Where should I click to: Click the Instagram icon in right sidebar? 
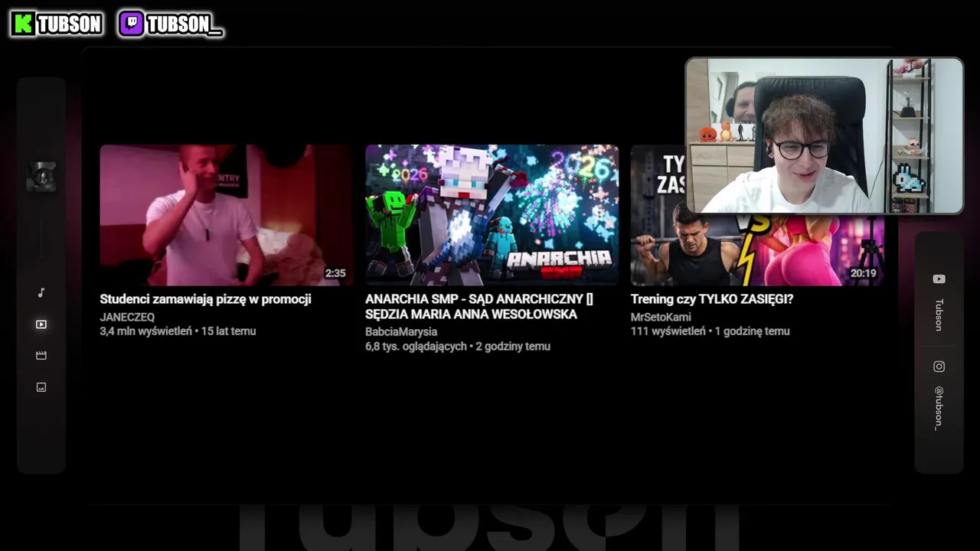tap(939, 367)
